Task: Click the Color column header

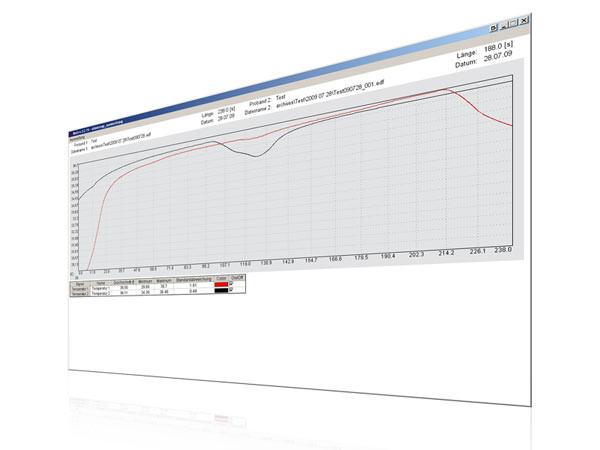Action: click(221, 278)
